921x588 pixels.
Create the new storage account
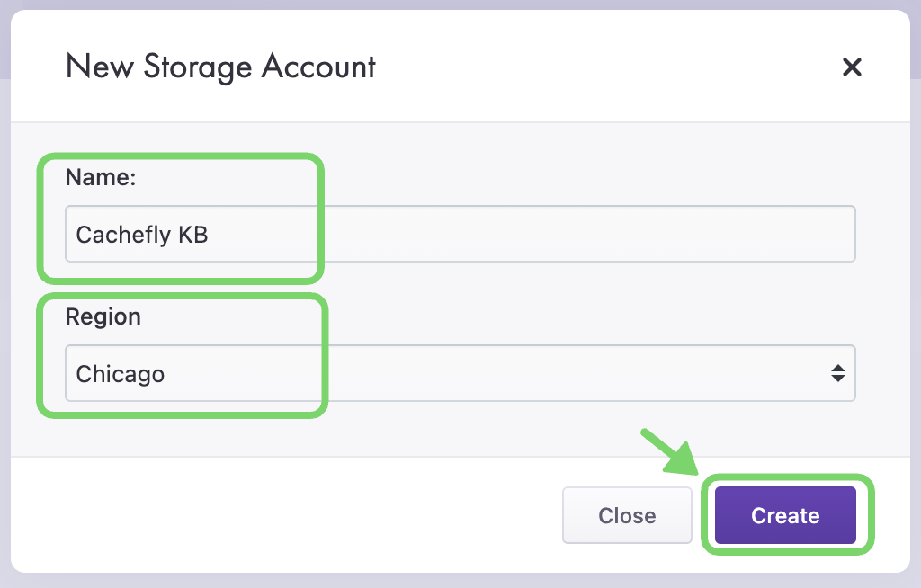click(785, 516)
